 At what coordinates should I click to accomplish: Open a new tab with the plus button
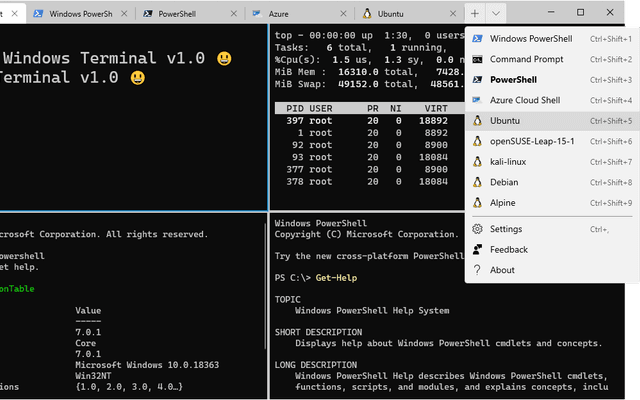pos(475,13)
